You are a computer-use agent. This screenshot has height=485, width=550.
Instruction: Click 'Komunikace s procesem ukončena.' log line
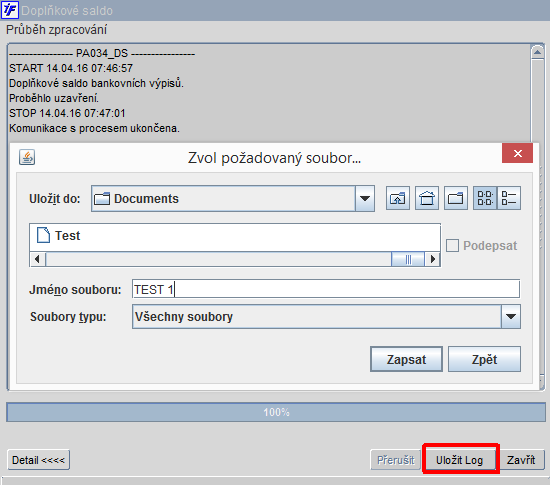coord(94,128)
